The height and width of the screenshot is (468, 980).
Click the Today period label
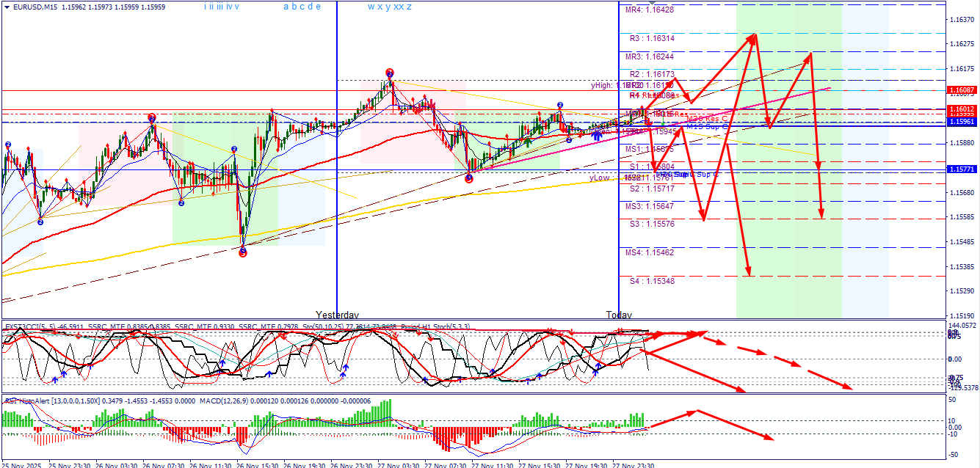tap(618, 315)
